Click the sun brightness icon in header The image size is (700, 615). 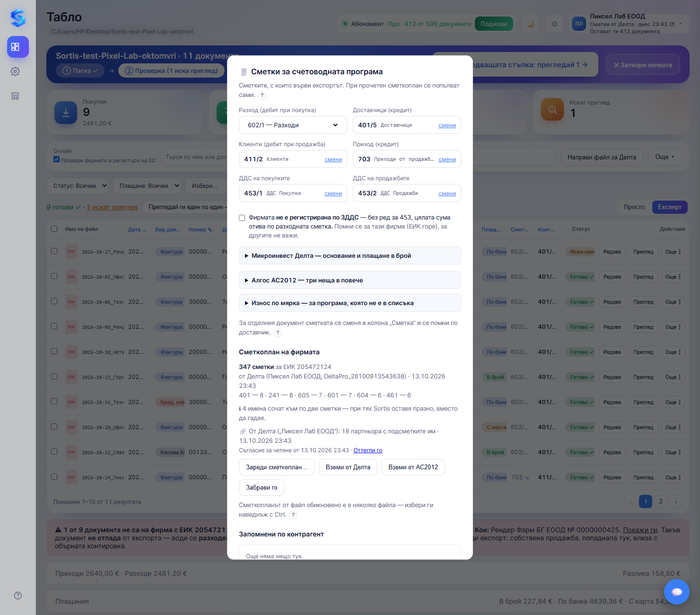pos(554,24)
